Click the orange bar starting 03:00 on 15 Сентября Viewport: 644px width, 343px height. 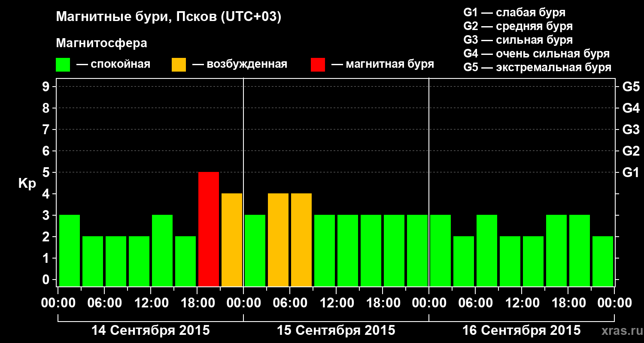[278, 240]
